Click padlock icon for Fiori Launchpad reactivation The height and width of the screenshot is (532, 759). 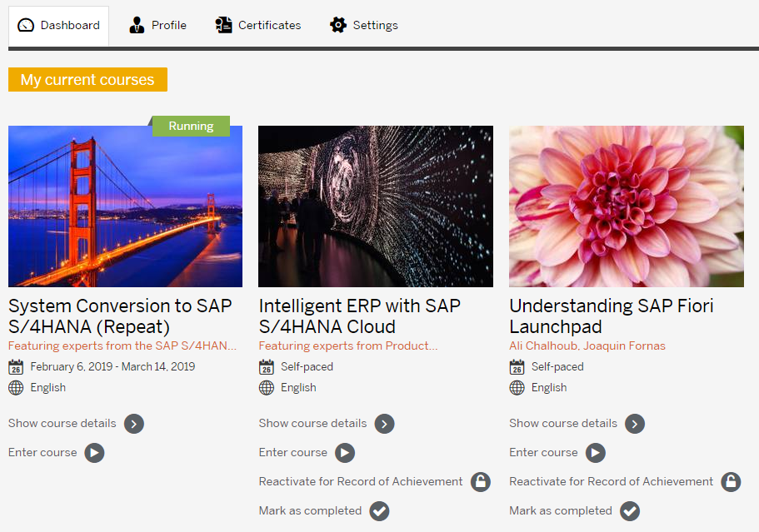(x=731, y=482)
